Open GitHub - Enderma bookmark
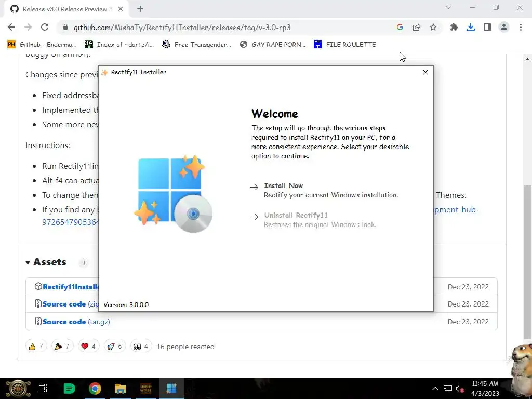The width and height of the screenshot is (532, 399). click(x=42, y=45)
